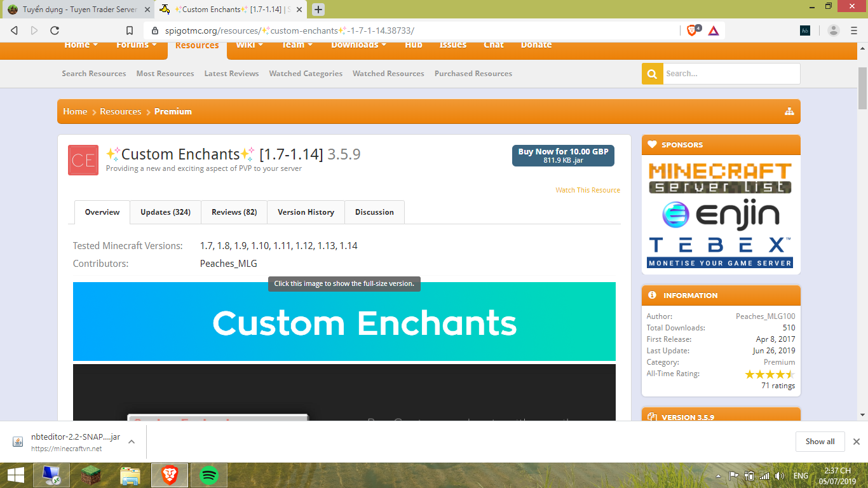Expand the nbteditor download options chevron

(x=132, y=442)
